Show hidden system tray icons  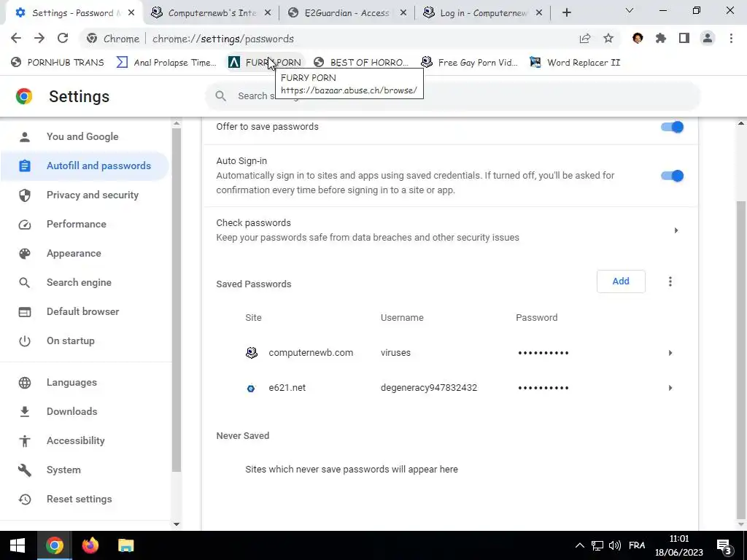(x=579, y=545)
